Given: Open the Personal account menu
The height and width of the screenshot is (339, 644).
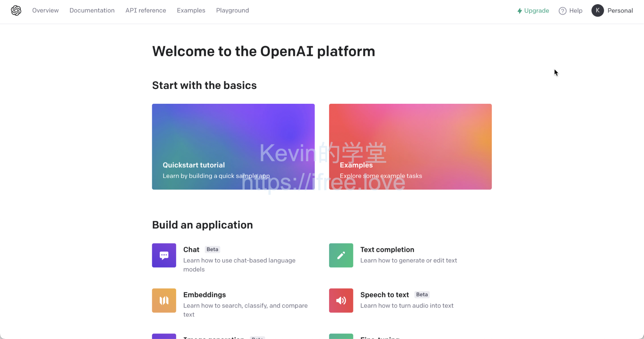Looking at the screenshot, I should pyautogui.click(x=620, y=11).
